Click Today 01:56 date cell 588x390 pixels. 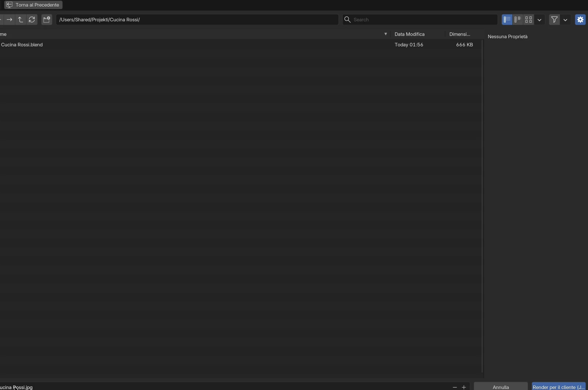(x=409, y=45)
